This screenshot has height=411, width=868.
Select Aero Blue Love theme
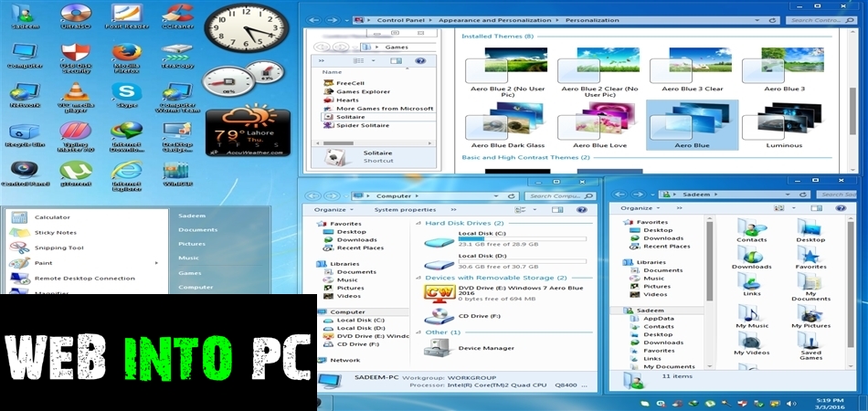[599, 125]
